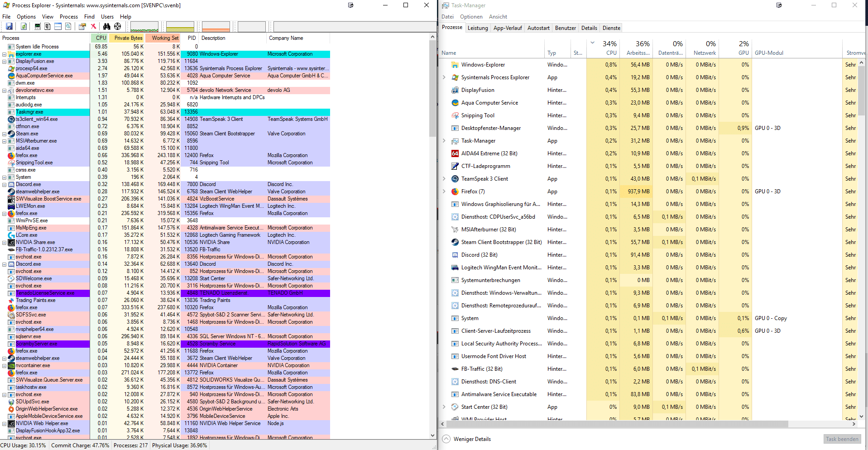This screenshot has width=868, height=450.
Task: Collapse the explorer.exe process tree node
Action: [4, 54]
